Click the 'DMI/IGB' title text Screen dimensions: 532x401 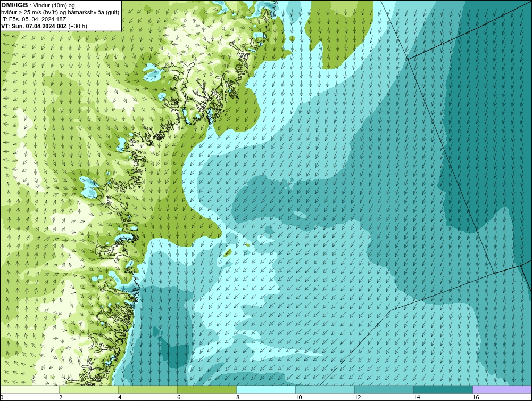[14, 5]
